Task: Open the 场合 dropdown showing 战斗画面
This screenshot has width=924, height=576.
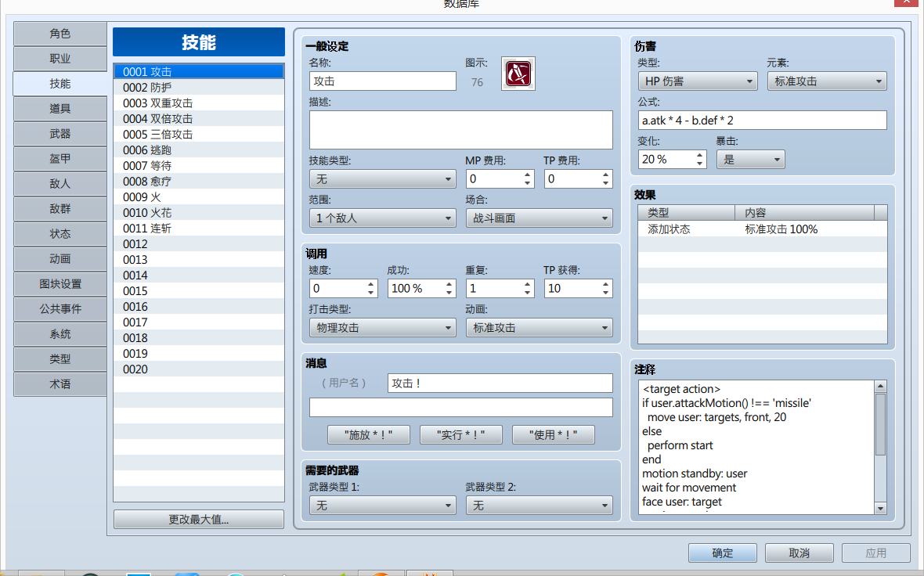Action: [540, 218]
